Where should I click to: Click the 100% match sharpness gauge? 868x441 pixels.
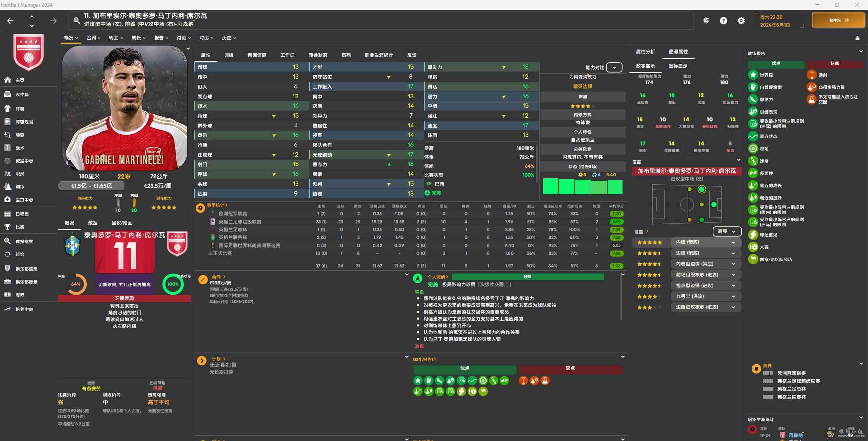pyautogui.click(x=173, y=284)
